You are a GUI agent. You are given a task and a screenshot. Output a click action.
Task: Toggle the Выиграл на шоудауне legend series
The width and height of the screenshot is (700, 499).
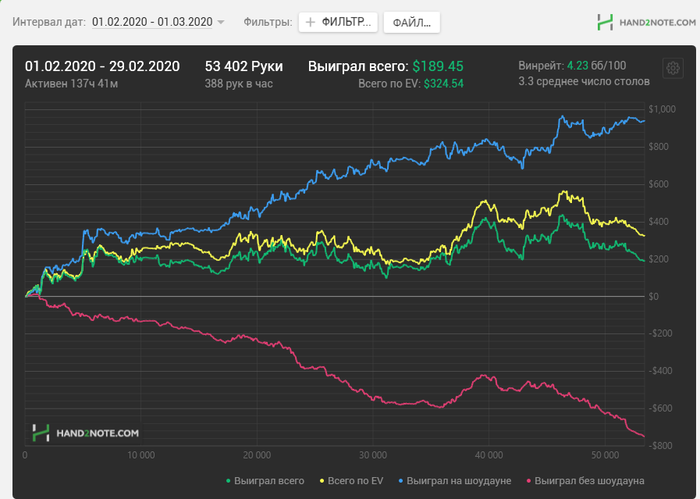[x=454, y=481]
